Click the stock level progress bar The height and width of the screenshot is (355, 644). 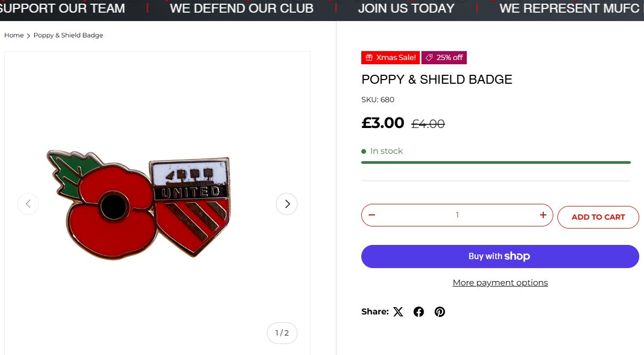click(496, 162)
